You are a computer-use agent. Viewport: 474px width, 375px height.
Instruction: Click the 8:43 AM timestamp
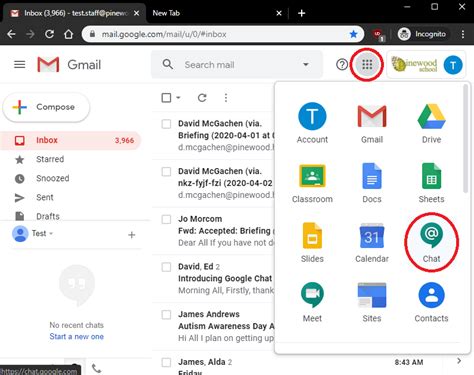point(409,362)
